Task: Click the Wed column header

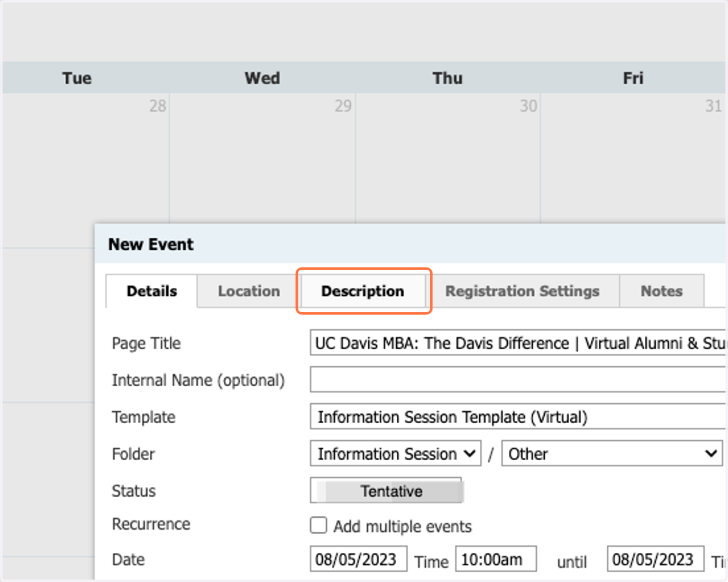Action: (262, 78)
